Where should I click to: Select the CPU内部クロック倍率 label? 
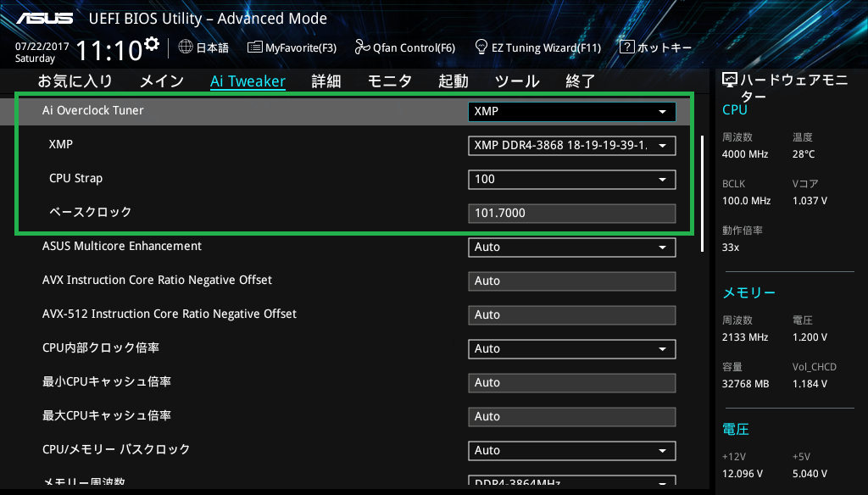pyautogui.click(x=101, y=348)
